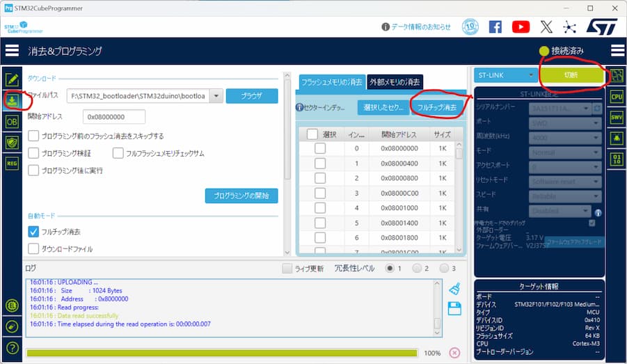This screenshot has height=364, width=627.
Task: Open ST-LINK interface dropdown
Action: (506, 75)
